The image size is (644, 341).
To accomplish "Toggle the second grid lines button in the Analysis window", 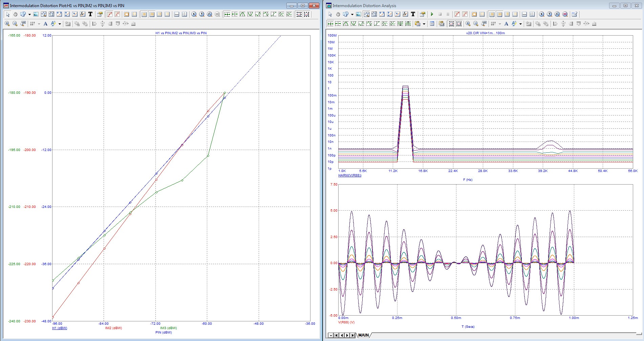I will tap(499, 14).
